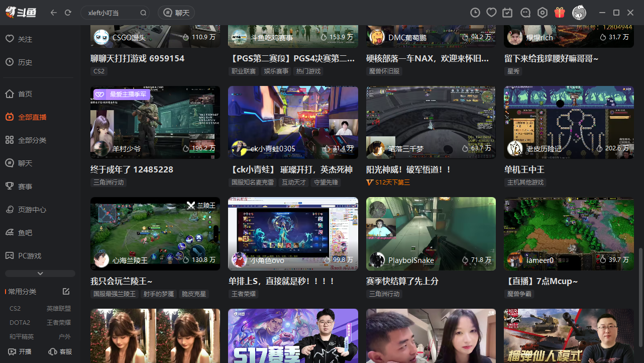The width and height of the screenshot is (644, 363).
Task: Click the title 赛季快结算了先上分
Action: click(x=402, y=281)
